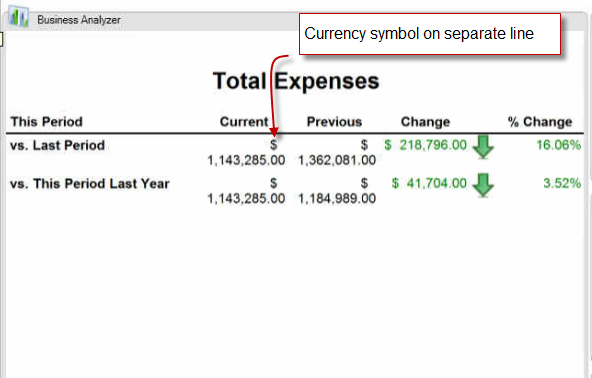Click the 3.52% change percentage
Screen dimensions: 592x378
pyautogui.click(x=562, y=184)
